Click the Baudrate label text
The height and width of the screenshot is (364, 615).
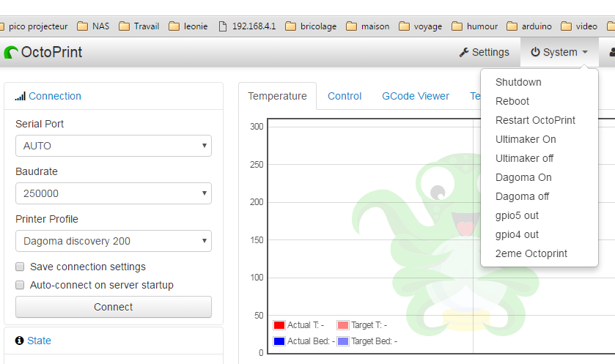(37, 171)
